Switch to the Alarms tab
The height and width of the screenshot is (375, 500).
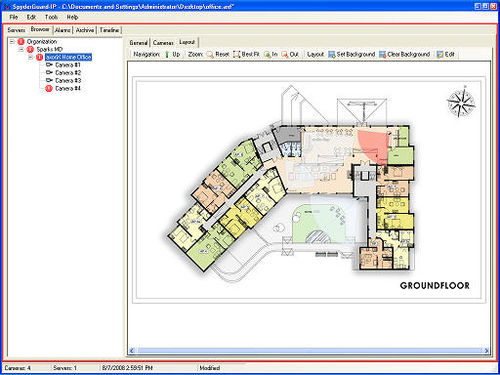pyautogui.click(x=63, y=30)
